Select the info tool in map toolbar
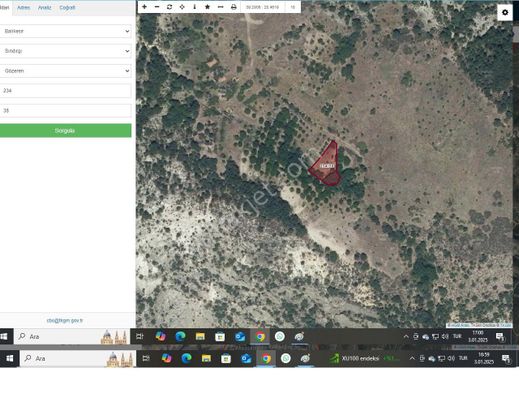This screenshot has width=519, height=415. tap(195, 7)
